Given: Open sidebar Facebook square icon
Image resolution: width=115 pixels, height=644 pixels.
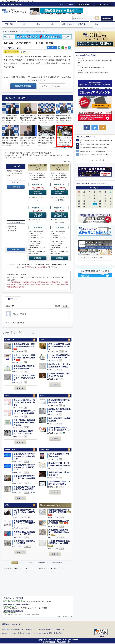Looking at the screenshot, I should point(87,128).
